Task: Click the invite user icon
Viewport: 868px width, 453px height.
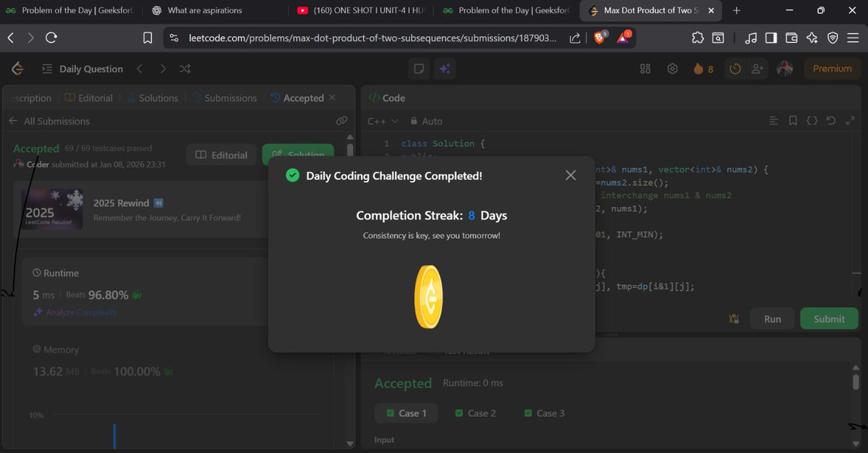Action: tap(757, 69)
